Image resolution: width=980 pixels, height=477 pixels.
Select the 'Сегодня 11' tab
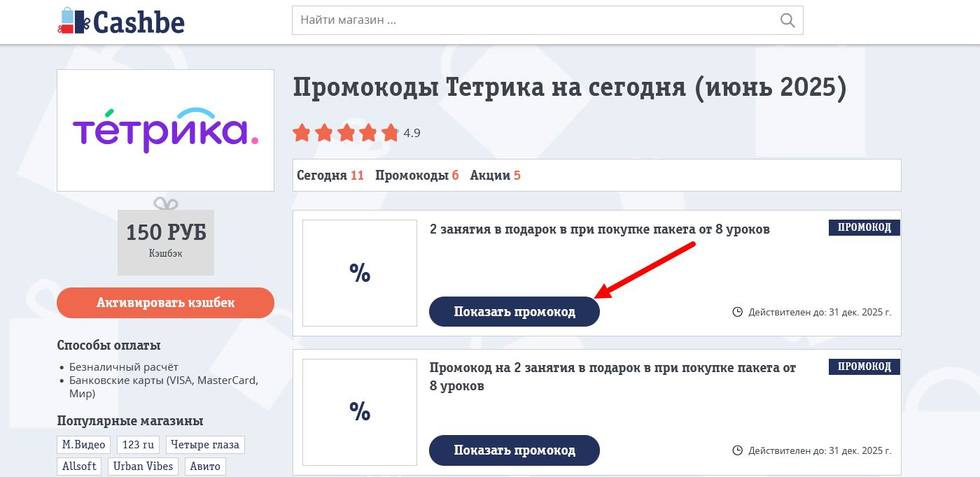(330, 176)
